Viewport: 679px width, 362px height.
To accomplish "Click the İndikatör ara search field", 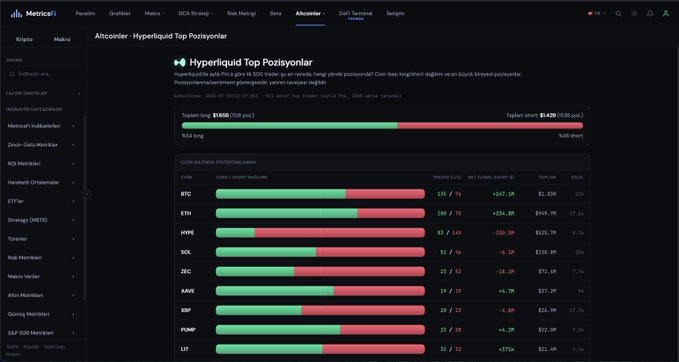I will click(43, 74).
